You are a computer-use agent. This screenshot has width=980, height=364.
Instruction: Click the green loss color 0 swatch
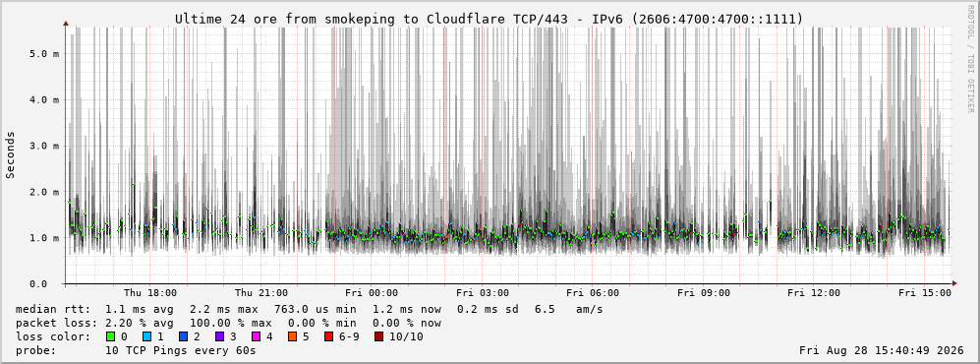pos(111,337)
